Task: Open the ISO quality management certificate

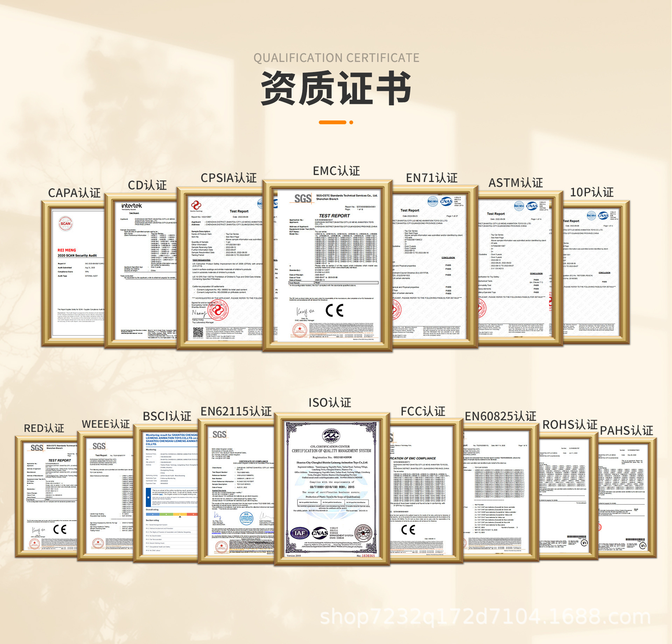Action: click(332, 490)
